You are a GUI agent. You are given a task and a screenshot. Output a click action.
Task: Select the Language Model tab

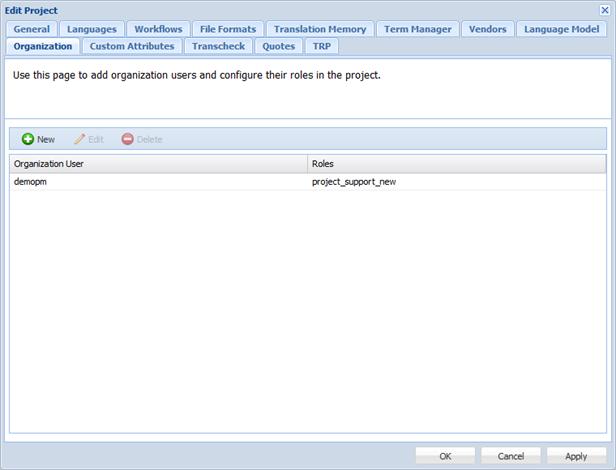pos(561,29)
